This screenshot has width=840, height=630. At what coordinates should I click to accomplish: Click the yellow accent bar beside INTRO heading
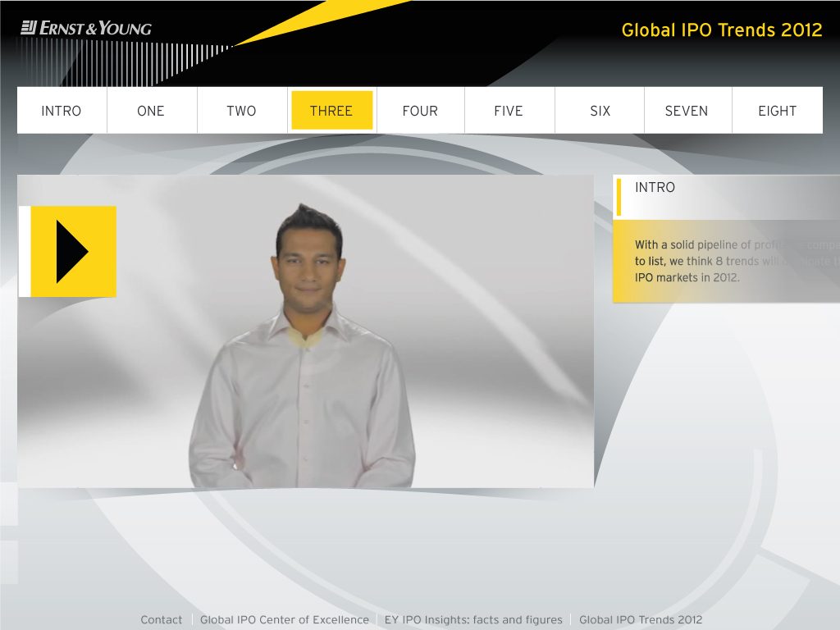tap(619, 197)
